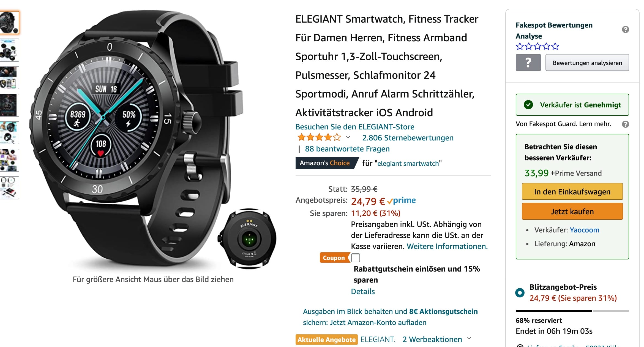
Task: Click the prime logo beside the price
Action: point(401,200)
